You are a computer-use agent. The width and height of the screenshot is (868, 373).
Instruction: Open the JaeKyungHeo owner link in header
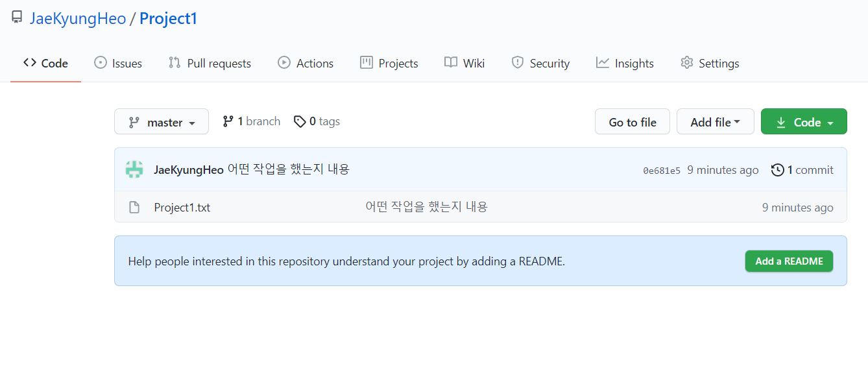[78, 18]
